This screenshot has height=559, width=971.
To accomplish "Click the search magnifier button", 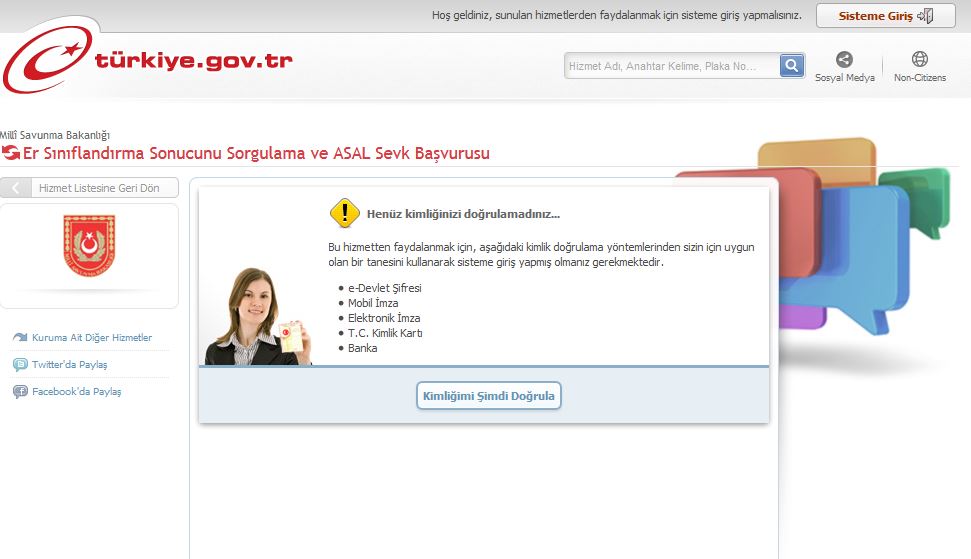I will tap(792, 66).
